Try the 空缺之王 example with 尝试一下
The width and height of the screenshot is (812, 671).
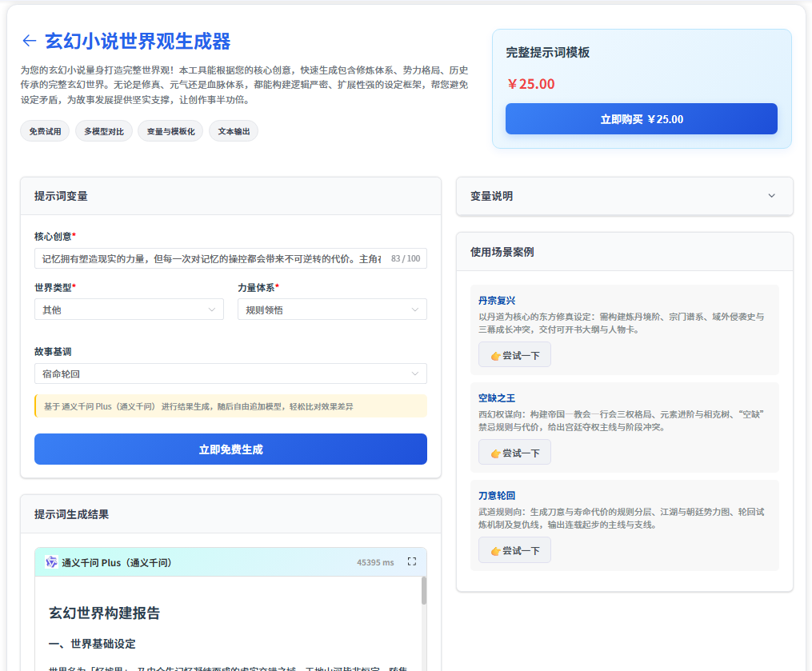(514, 453)
